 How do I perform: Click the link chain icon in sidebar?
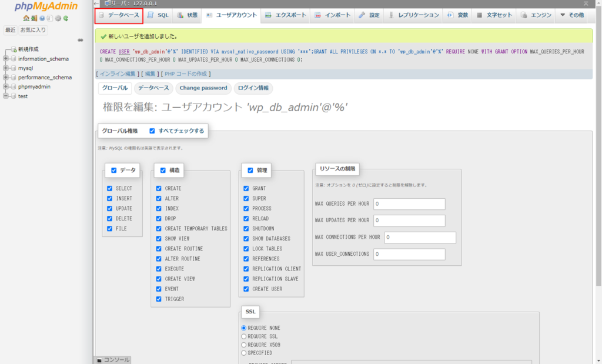click(81, 40)
